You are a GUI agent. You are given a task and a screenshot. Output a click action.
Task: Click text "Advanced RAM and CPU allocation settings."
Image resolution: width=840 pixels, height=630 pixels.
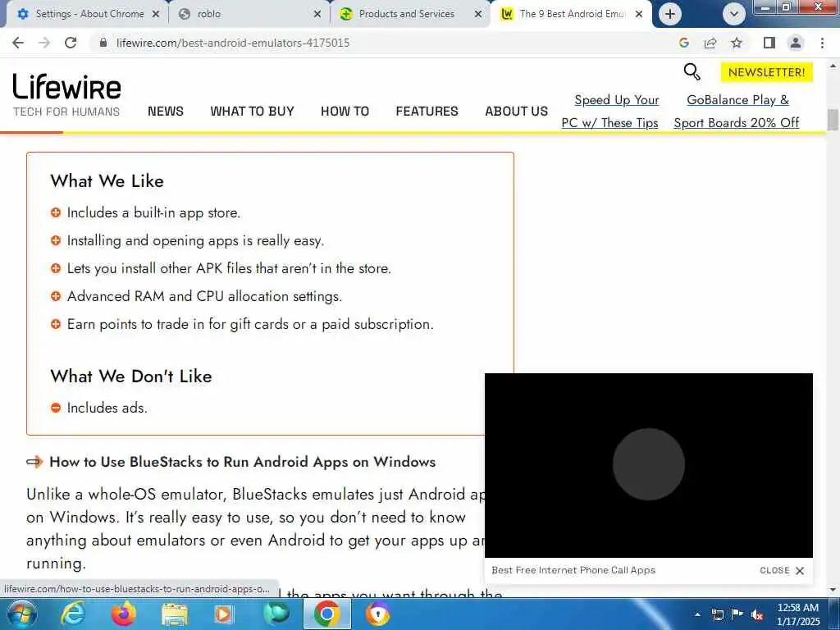point(204,296)
